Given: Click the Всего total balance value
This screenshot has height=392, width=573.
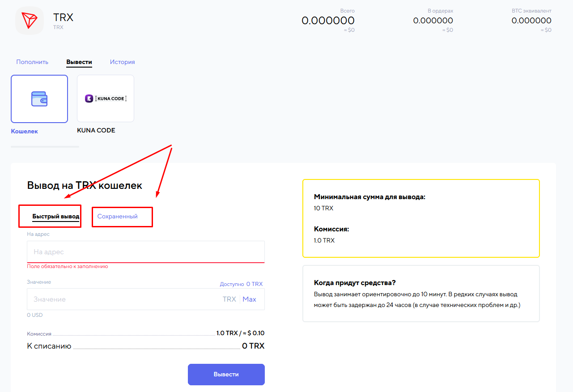Looking at the screenshot, I should [x=328, y=21].
